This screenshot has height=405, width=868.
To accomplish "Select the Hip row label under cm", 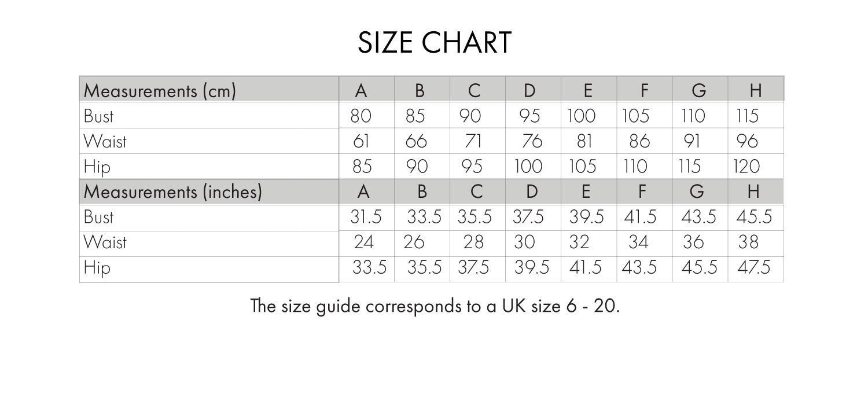I will [x=97, y=167].
